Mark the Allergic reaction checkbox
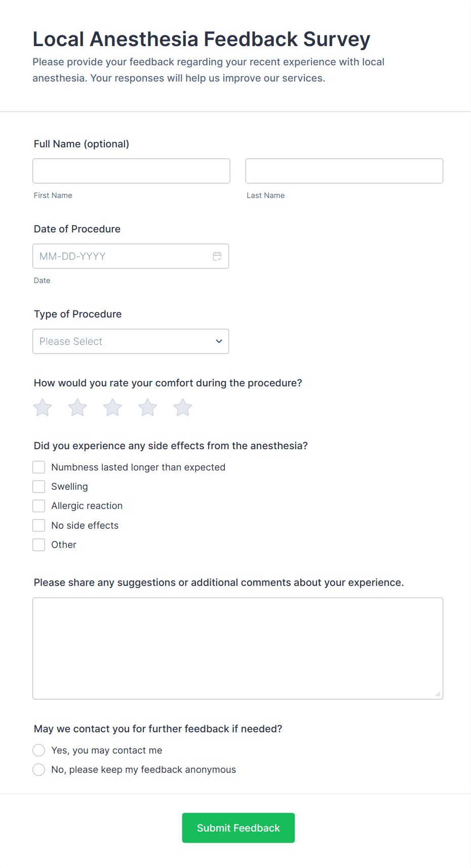Screen dimensions: 471x868 pyautogui.click(x=39, y=506)
